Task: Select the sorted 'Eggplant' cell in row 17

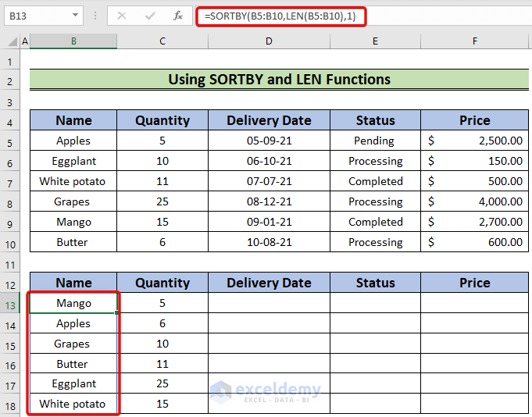Action: coord(73,383)
